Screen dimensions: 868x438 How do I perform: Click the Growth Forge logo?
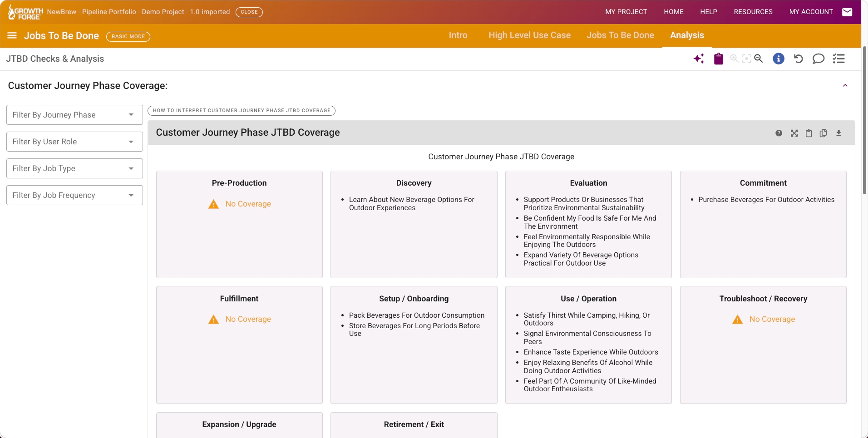click(25, 12)
